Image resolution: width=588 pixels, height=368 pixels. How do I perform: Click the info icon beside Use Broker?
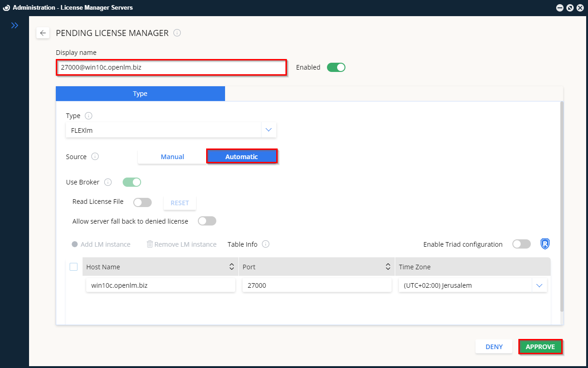point(108,182)
